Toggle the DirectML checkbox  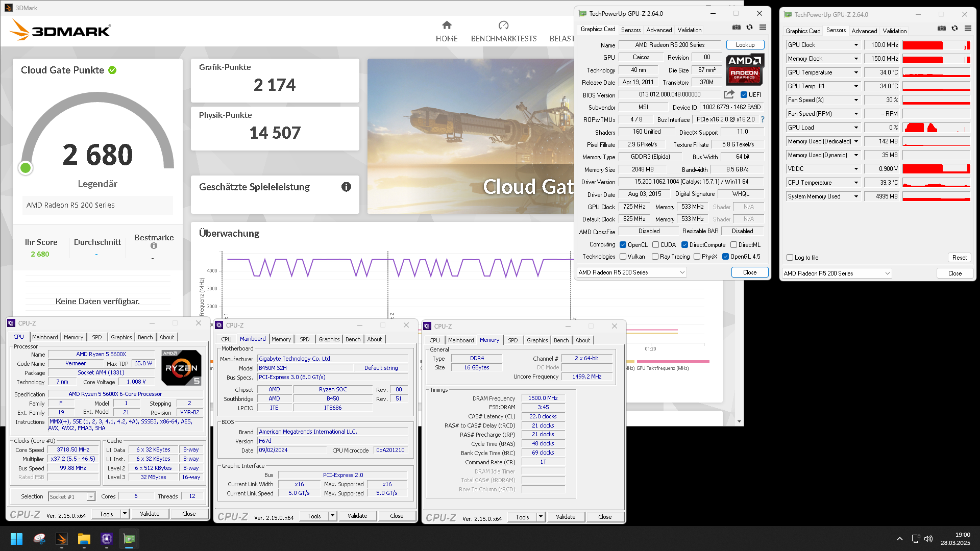pos(733,245)
